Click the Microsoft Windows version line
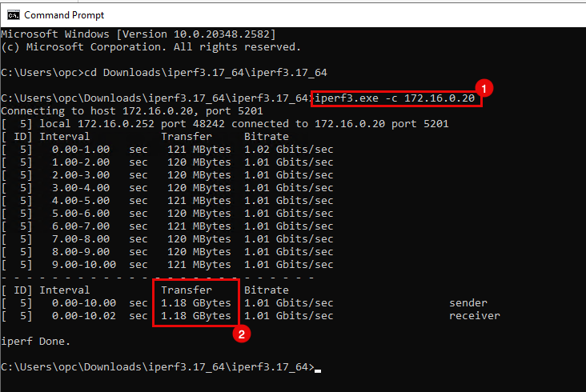The height and width of the screenshot is (392, 586). [x=138, y=34]
